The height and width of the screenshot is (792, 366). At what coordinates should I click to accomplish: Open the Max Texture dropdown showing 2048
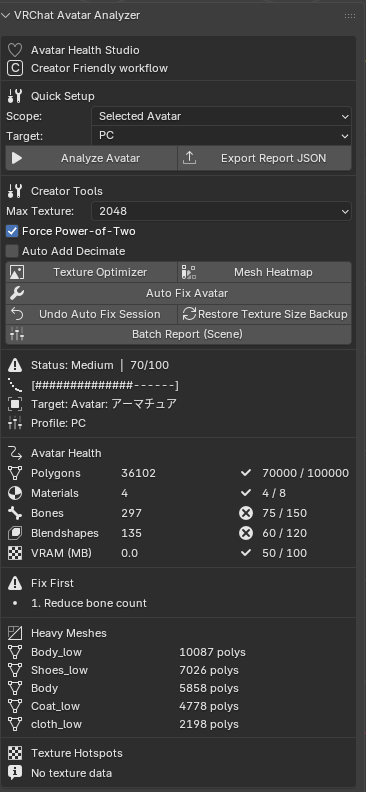[x=221, y=211]
